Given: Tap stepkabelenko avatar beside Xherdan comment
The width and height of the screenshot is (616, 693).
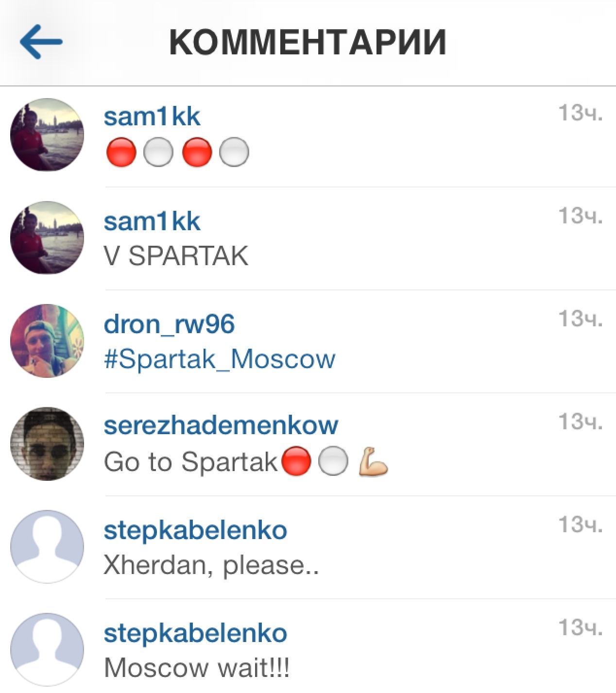Looking at the screenshot, I should [47, 546].
